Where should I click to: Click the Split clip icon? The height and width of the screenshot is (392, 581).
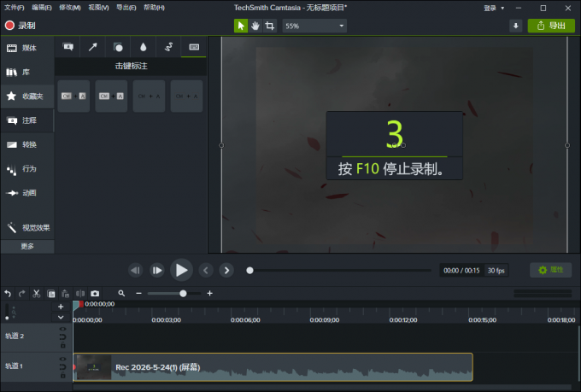[80, 294]
